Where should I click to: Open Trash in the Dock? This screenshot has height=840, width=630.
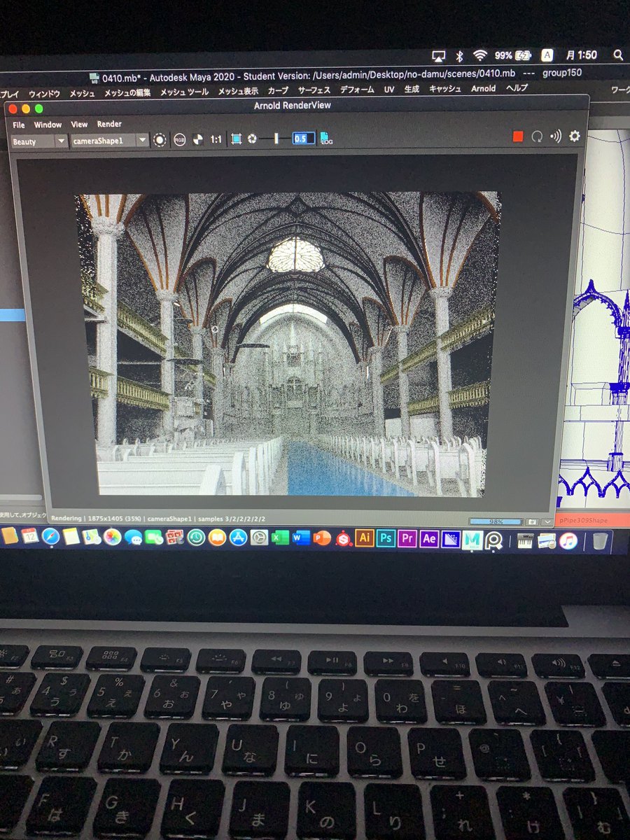click(601, 540)
